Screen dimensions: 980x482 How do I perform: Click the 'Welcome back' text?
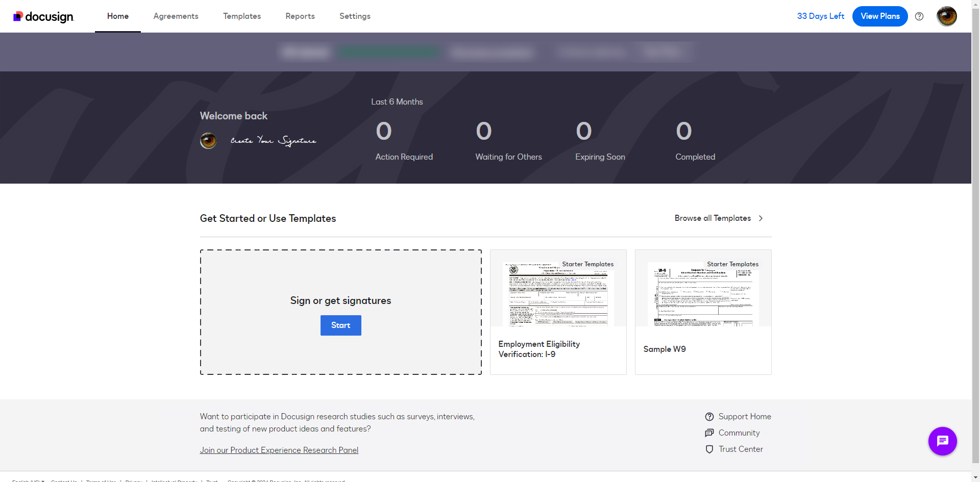(x=234, y=116)
